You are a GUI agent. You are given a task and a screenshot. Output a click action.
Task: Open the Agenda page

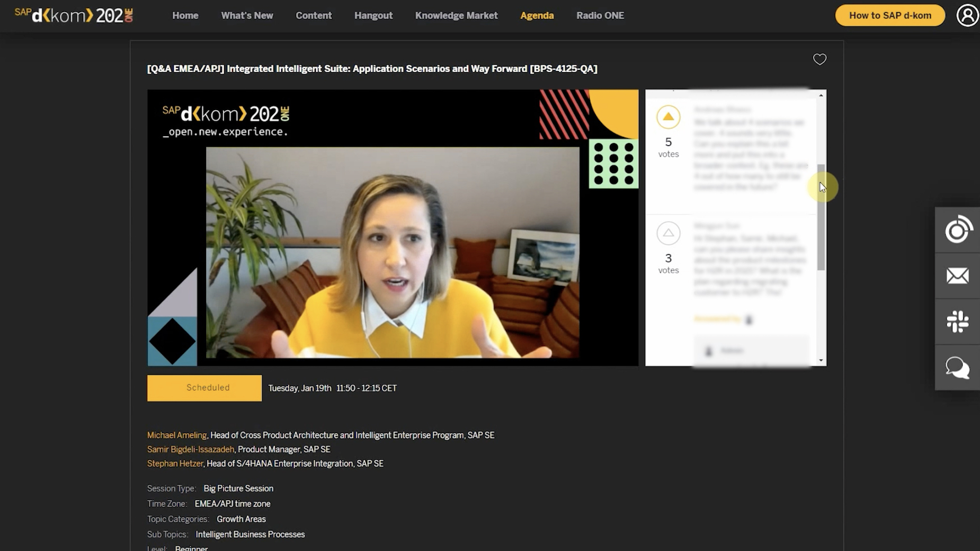(537, 15)
